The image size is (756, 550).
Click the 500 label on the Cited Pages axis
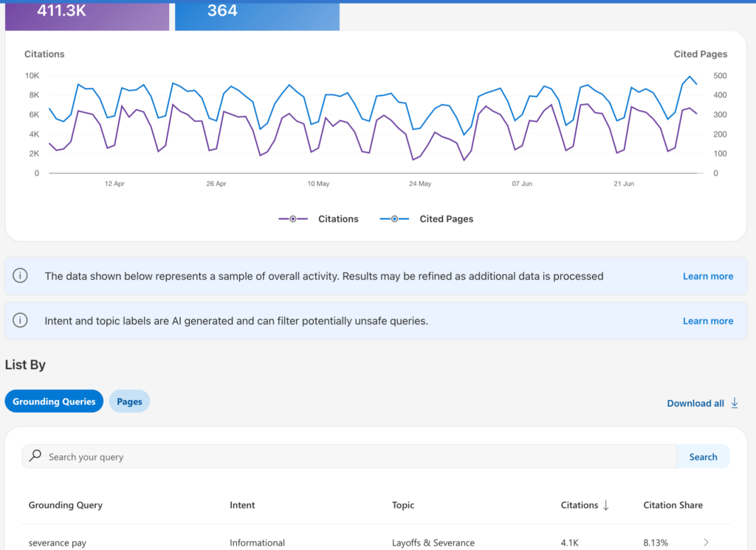pos(720,76)
